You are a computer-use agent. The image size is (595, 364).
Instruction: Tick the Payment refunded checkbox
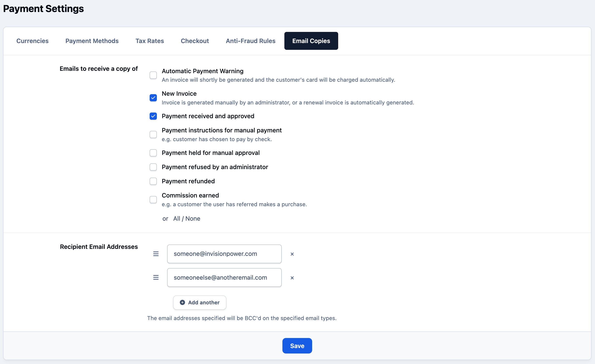pyautogui.click(x=153, y=181)
